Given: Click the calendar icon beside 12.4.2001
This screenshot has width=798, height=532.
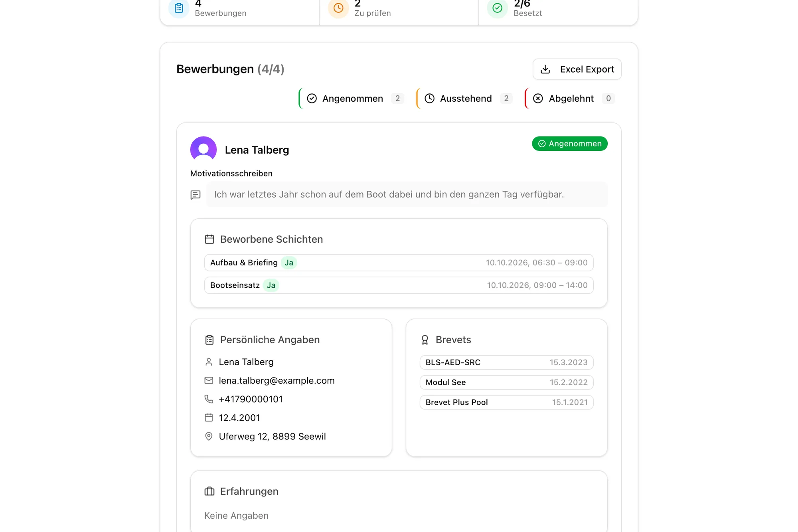Looking at the screenshot, I should tap(209, 418).
